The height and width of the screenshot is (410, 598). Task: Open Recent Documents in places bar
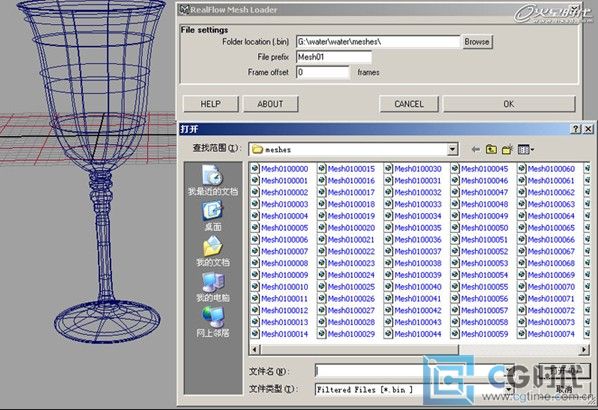pos(212,180)
